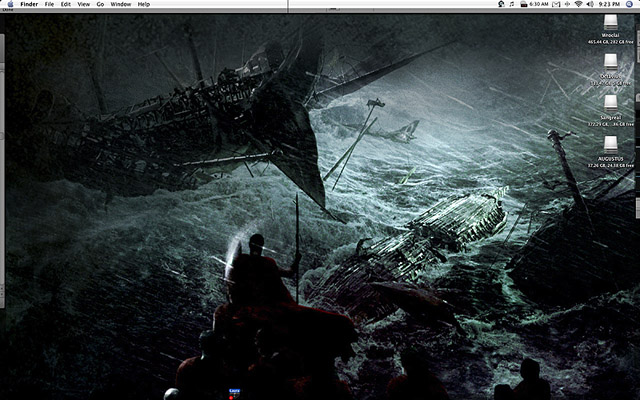Select the Octavius hard drive icon

[x=611, y=62]
